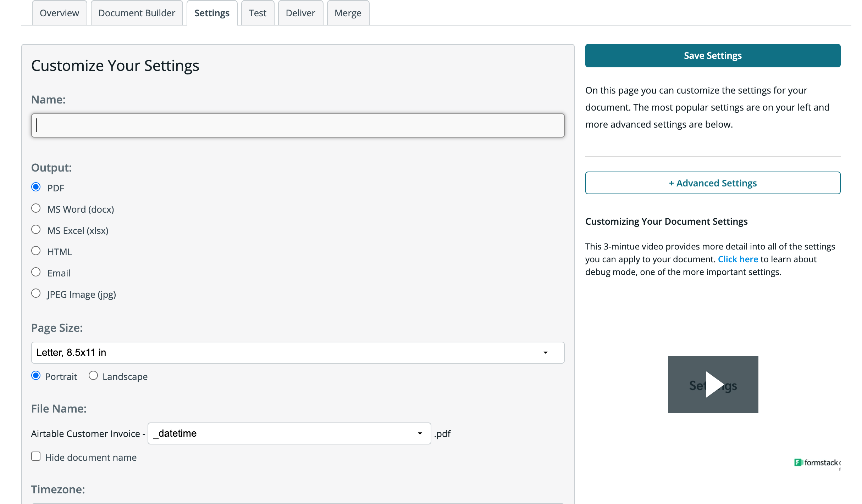Go to Document Builder tab
Image resolution: width=862 pixels, height=504 pixels.
[137, 13]
